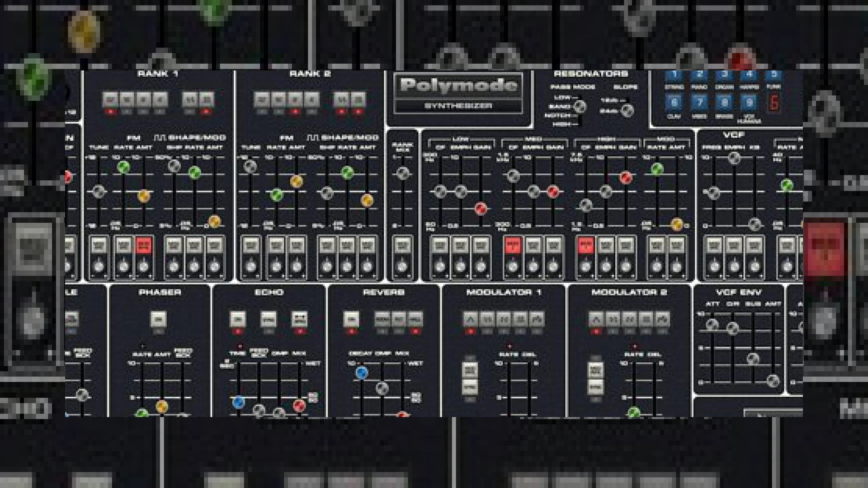Click the Polymode Synthesizer logo
Image resolution: width=868 pixels, height=488 pixels.
point(458,93)
